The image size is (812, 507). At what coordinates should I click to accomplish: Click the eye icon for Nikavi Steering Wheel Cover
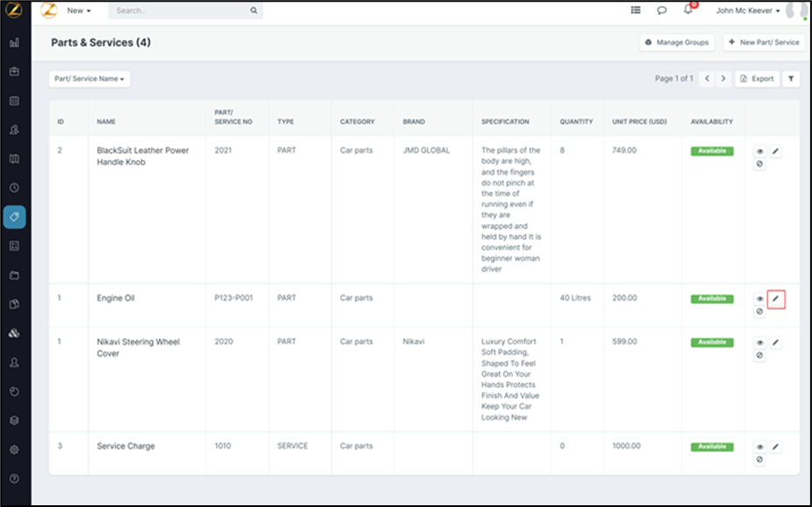click(760, 343)
